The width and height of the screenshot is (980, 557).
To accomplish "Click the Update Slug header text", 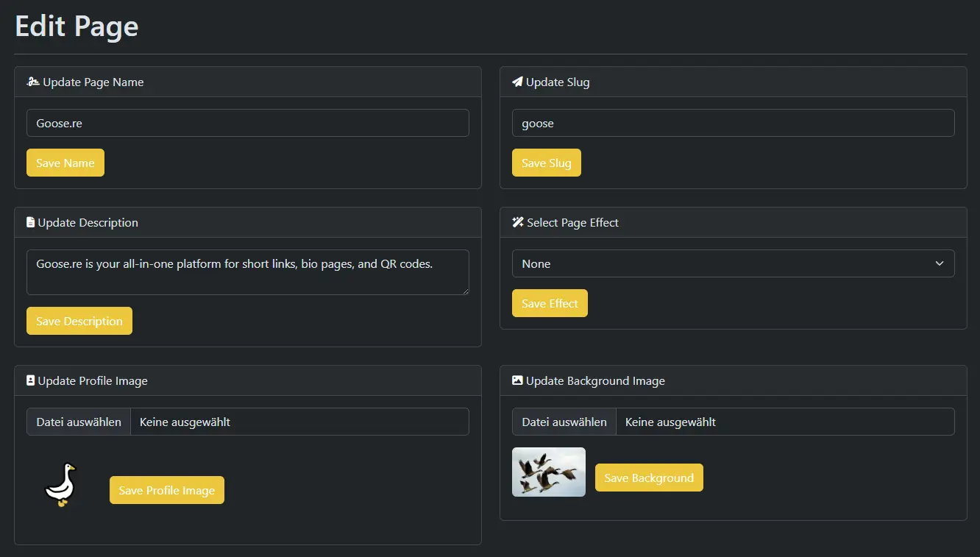I will click(558, 82).
